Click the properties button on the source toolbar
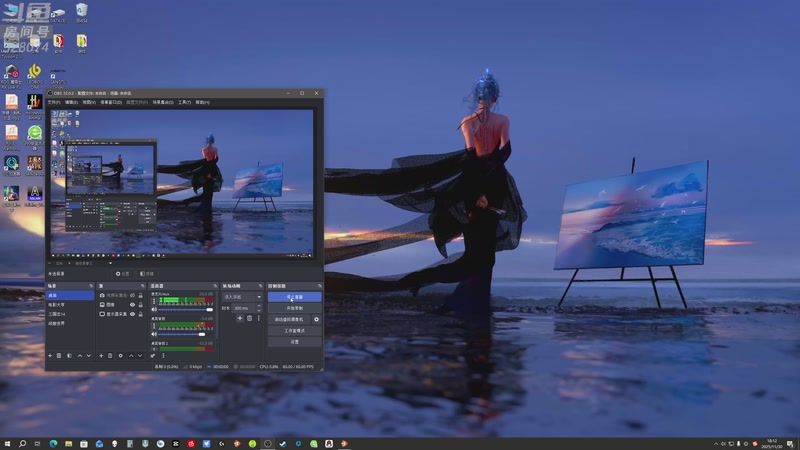The height and width of the screenshot is (450, 800). coord(122,274)
